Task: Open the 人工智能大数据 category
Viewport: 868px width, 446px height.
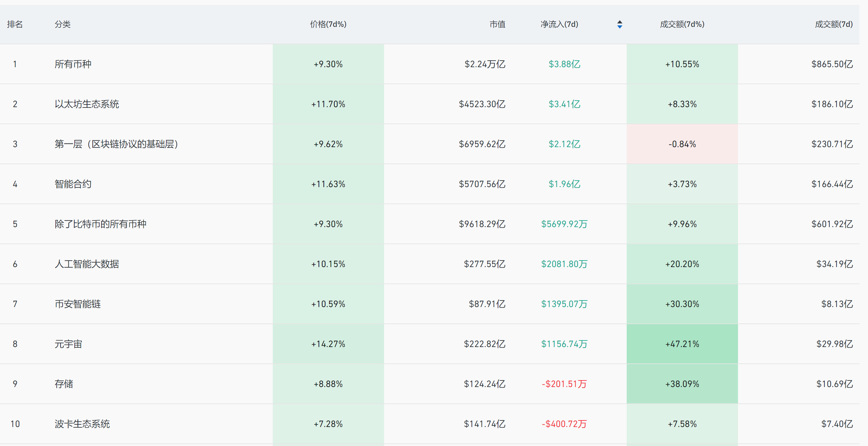Action: [x=86, y=264]
